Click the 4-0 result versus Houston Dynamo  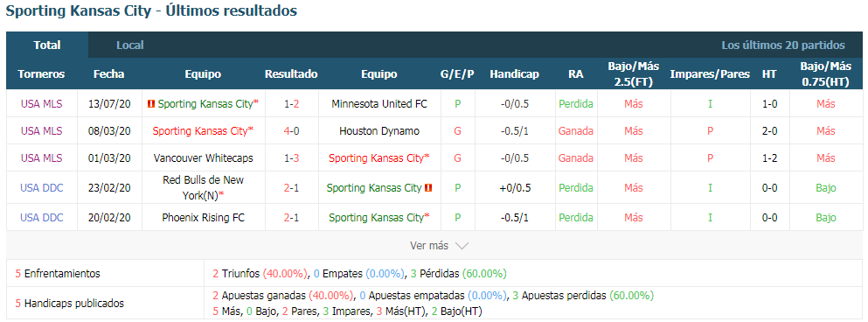pos(291,130)
